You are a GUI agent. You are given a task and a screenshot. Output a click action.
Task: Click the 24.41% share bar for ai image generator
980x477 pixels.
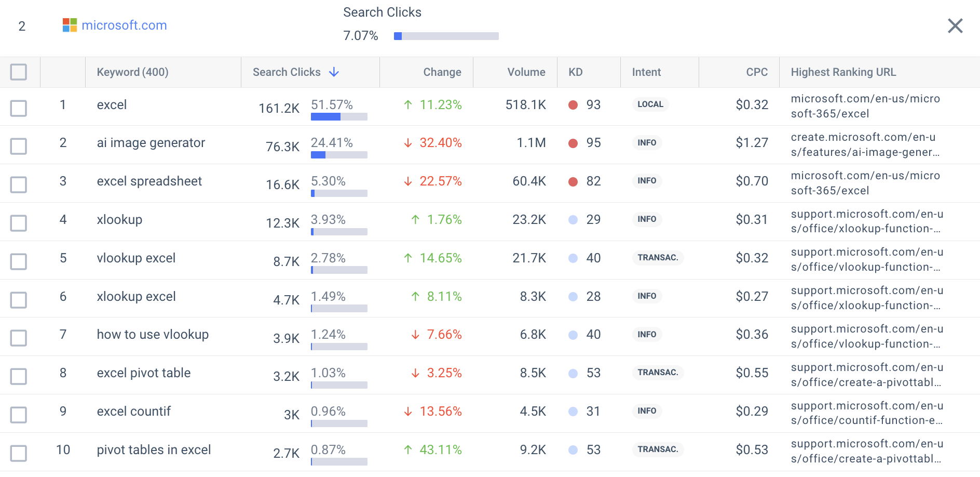[339, 155]
